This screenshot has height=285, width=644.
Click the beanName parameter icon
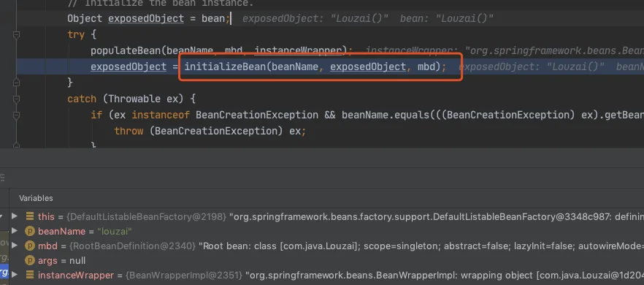[29, 231]
